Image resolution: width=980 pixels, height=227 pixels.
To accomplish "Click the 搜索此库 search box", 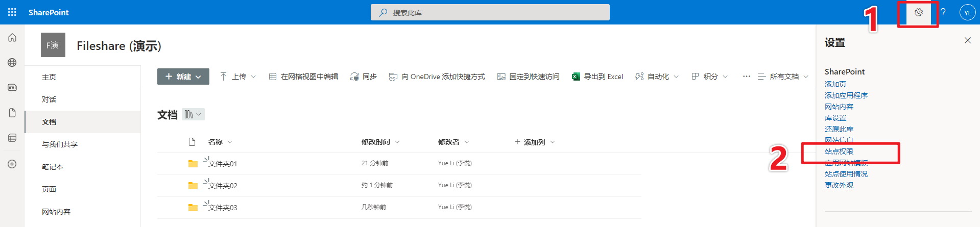I will (x=490, y=12).
